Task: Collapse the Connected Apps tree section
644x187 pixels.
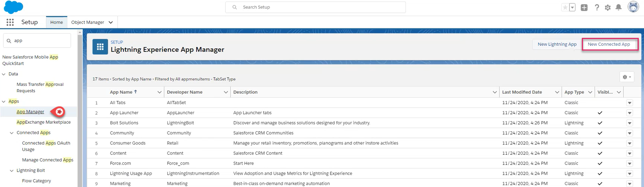Action: [12, 133]
